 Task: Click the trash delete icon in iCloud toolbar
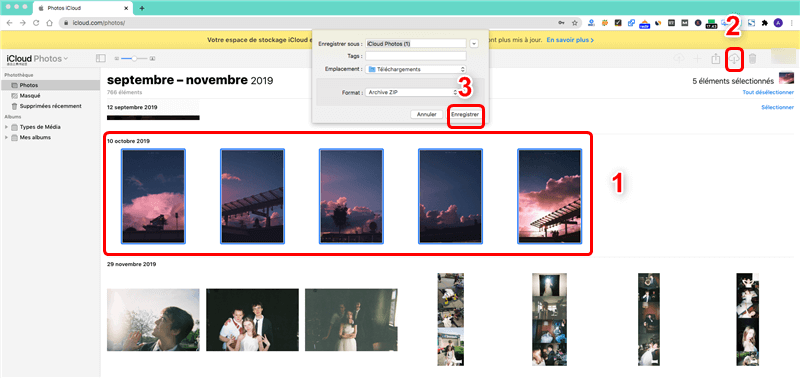coord(752,59)
